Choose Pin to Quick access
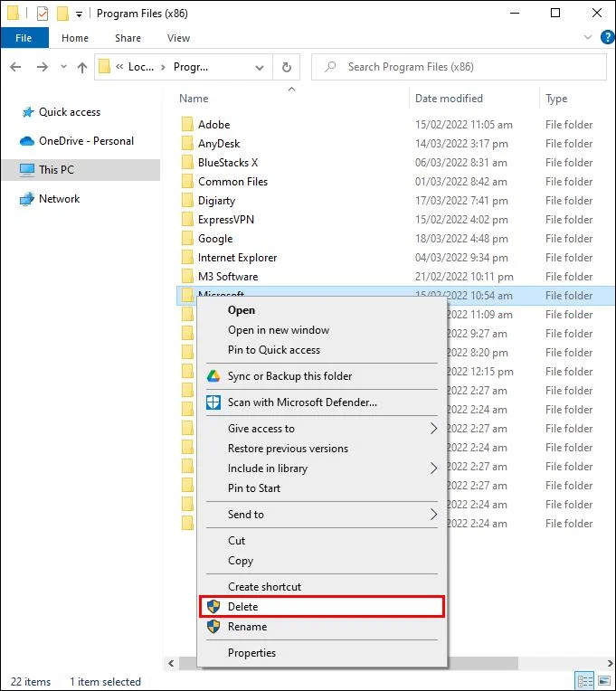The height and width of the screenshot is (691, 616). click(322, 350)
